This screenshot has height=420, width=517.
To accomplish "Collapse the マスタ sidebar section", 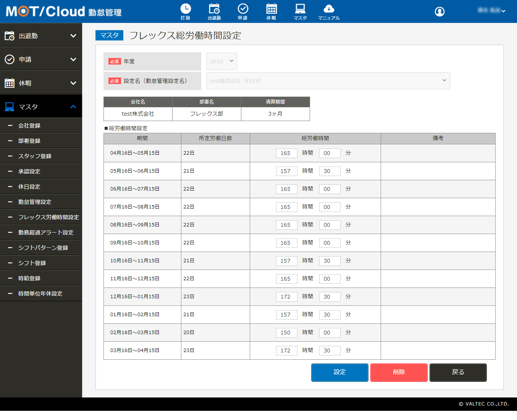I will coord(41,107).
